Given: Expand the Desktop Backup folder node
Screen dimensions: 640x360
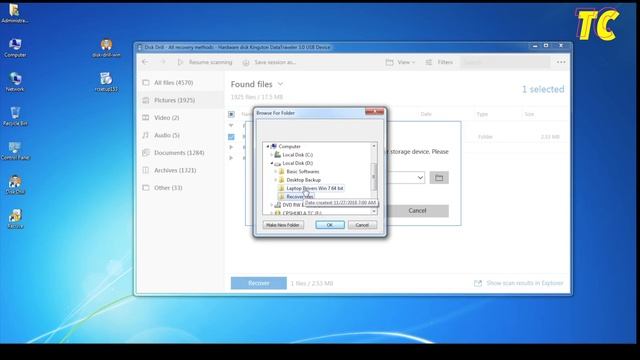Looking at the screenshot, I should 276,180.
